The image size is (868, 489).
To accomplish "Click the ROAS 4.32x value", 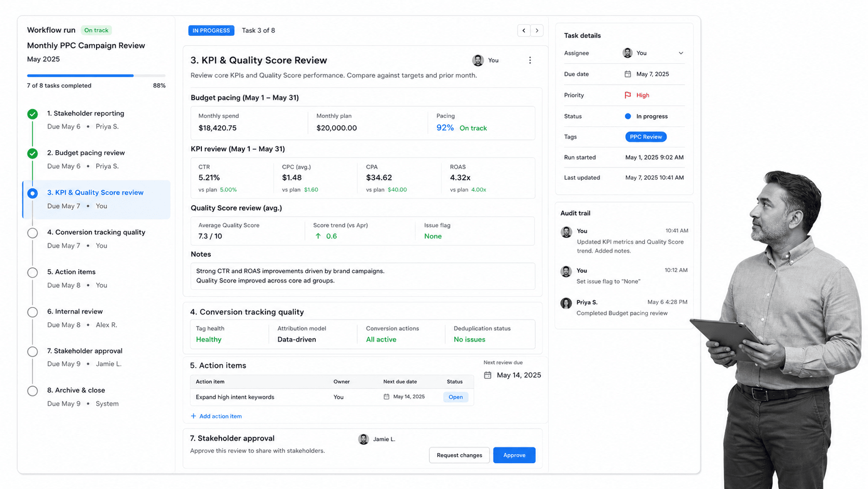I will (460, 178).
